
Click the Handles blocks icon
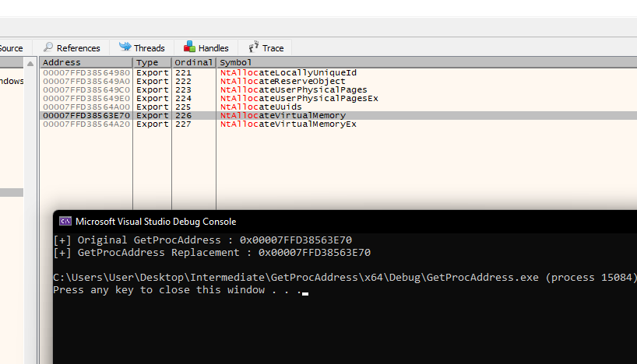coord(189,47)
